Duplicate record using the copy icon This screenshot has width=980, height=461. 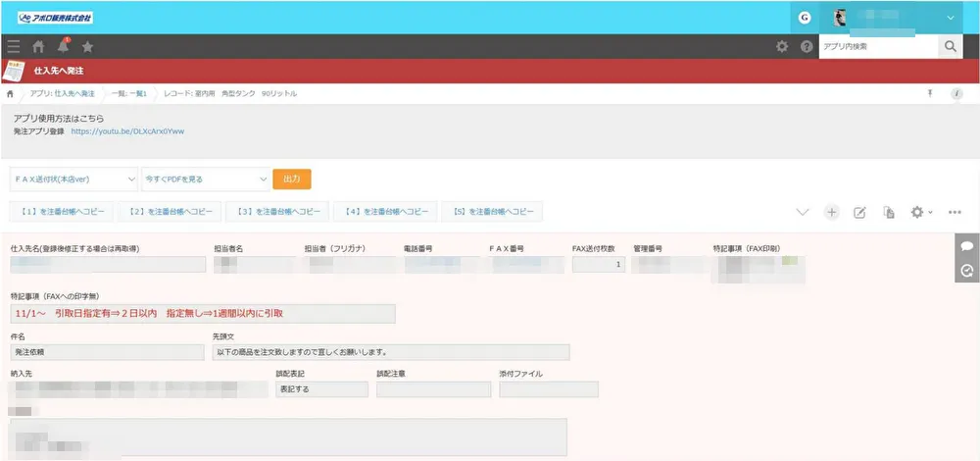[x=889, y=212]
